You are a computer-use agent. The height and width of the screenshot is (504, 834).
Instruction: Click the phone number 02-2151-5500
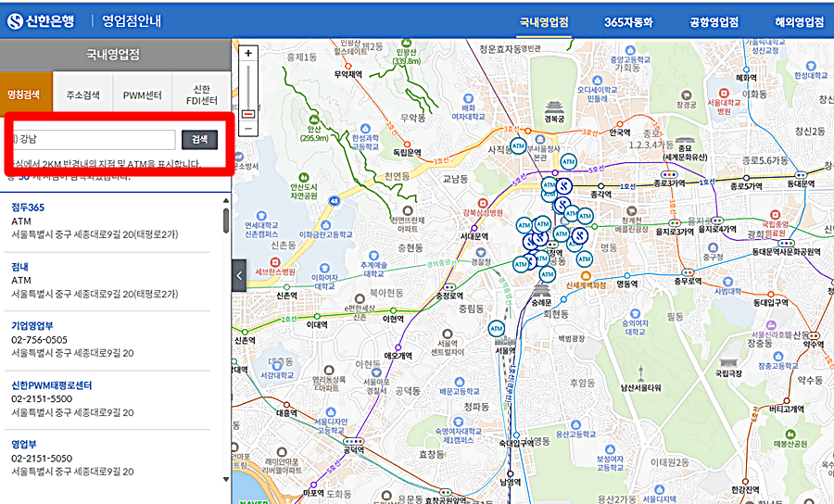[x=42, y=398]
